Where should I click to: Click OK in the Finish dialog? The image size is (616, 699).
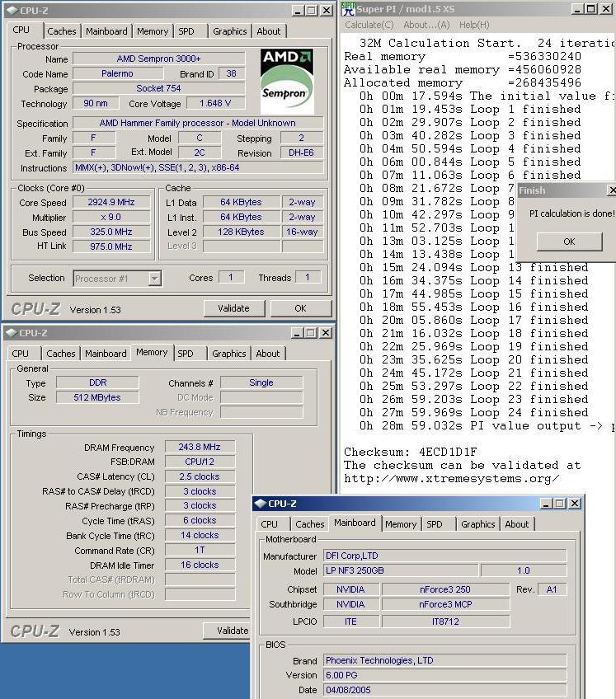pyautogui.click(x=569, y=242)
